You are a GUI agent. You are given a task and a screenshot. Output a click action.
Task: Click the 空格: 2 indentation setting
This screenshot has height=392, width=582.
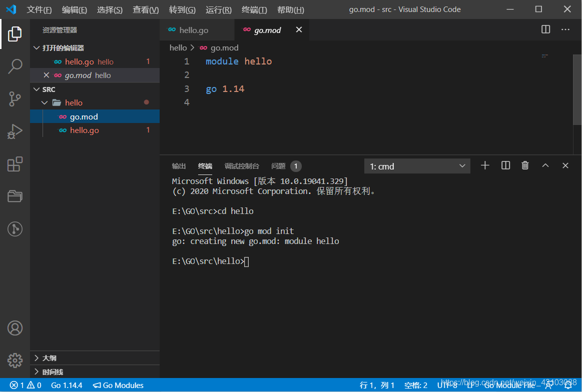(416, 385)
